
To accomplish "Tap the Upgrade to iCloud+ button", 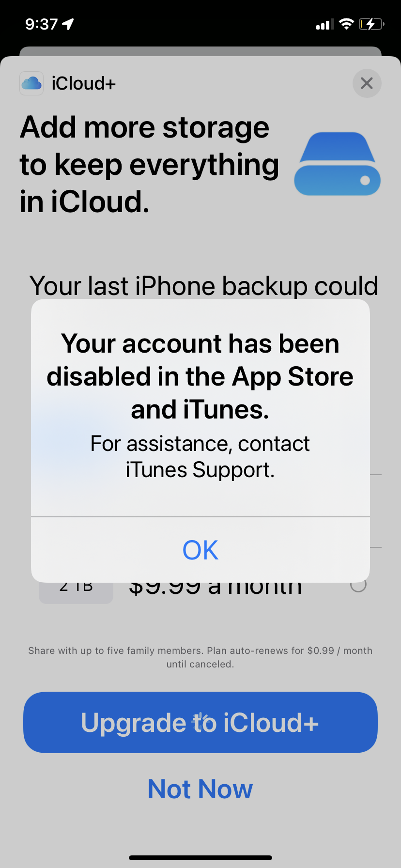I will coord(200,722).
